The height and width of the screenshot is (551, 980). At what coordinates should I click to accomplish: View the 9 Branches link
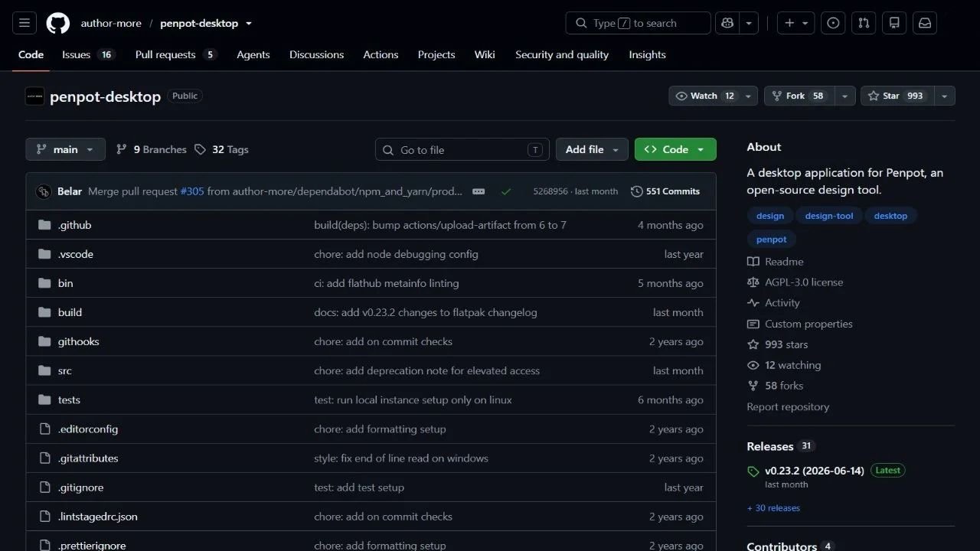152,149
